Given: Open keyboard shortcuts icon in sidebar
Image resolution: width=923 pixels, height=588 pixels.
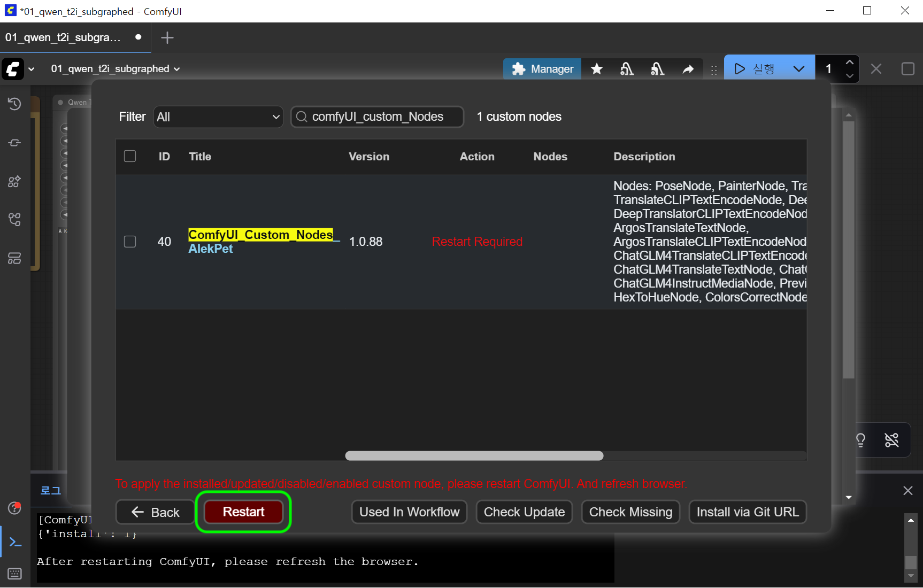Looking at the screenshot, I should [15, 574].
